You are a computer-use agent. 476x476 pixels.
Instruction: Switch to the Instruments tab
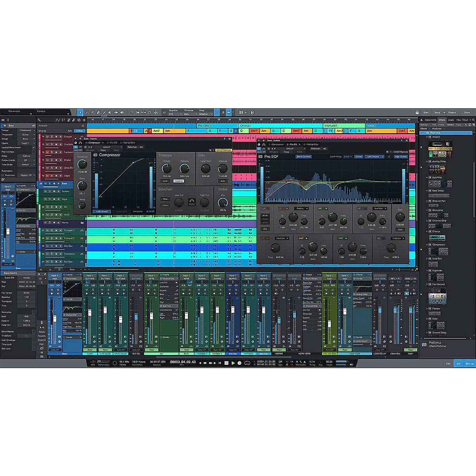[431, 121]
